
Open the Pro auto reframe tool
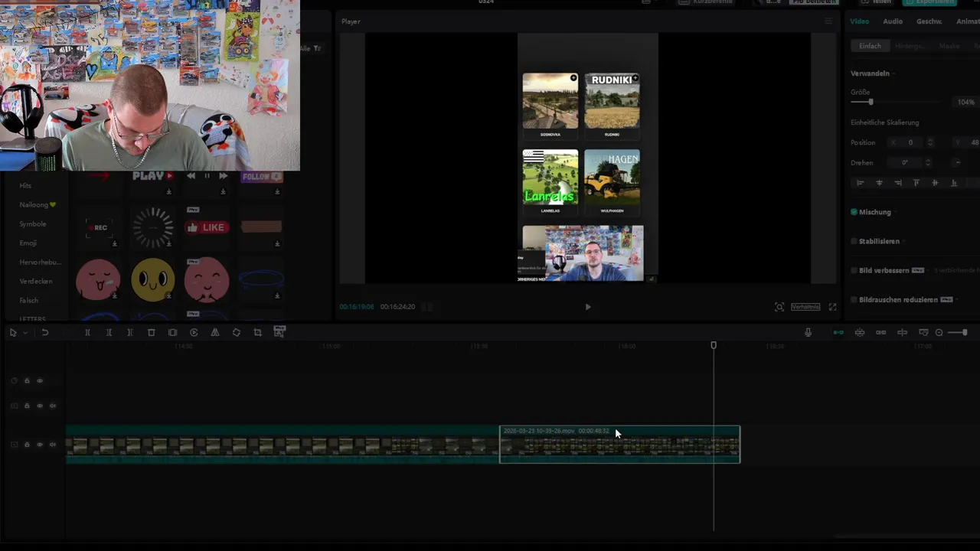pos(279,332)
